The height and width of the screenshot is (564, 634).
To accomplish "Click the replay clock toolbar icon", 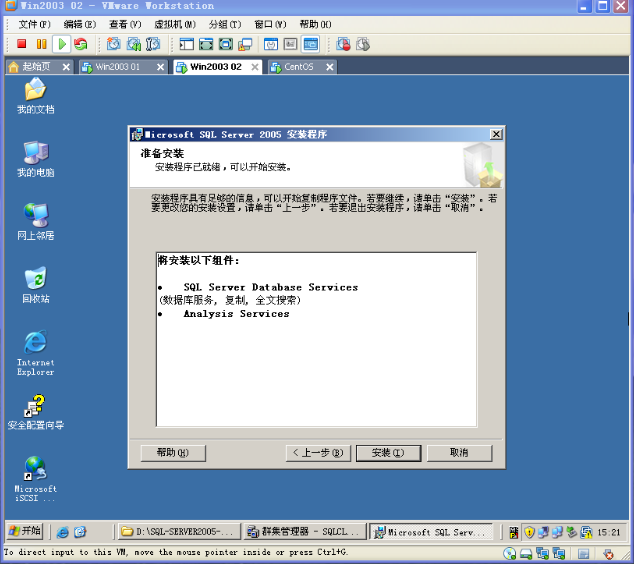I will pyautogui.click(x=363, y=44).
